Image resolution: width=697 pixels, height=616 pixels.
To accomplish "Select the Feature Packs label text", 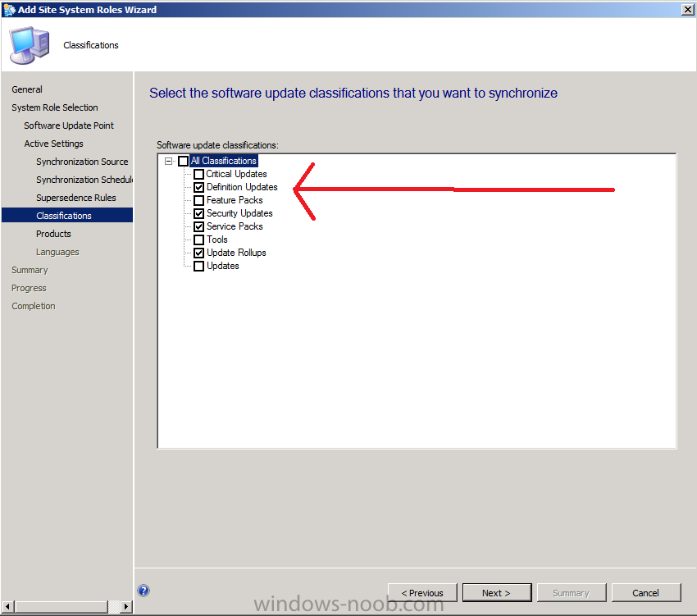I will click(x=235, y=200).
